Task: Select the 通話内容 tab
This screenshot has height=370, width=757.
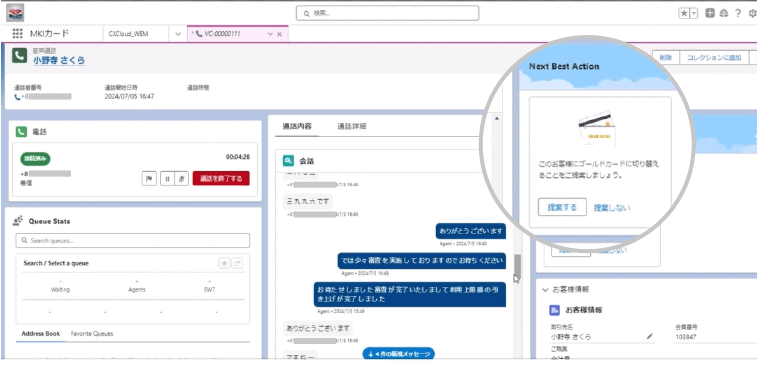Action: click(297, 126)
